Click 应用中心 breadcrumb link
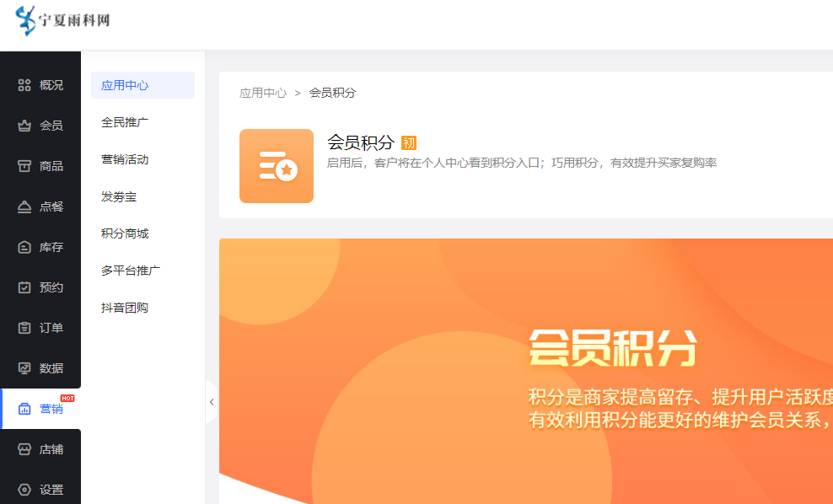 (x=263, y=93)
